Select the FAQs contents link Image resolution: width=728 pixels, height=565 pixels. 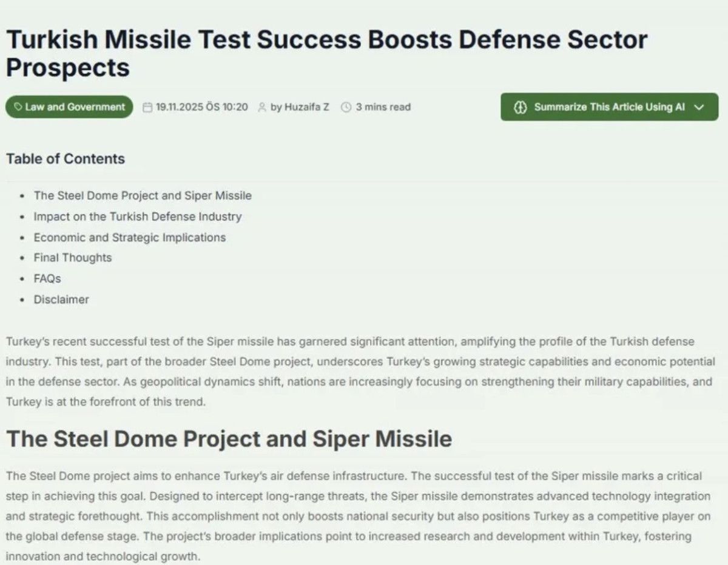pyautogui.click(x=47, y=278)
